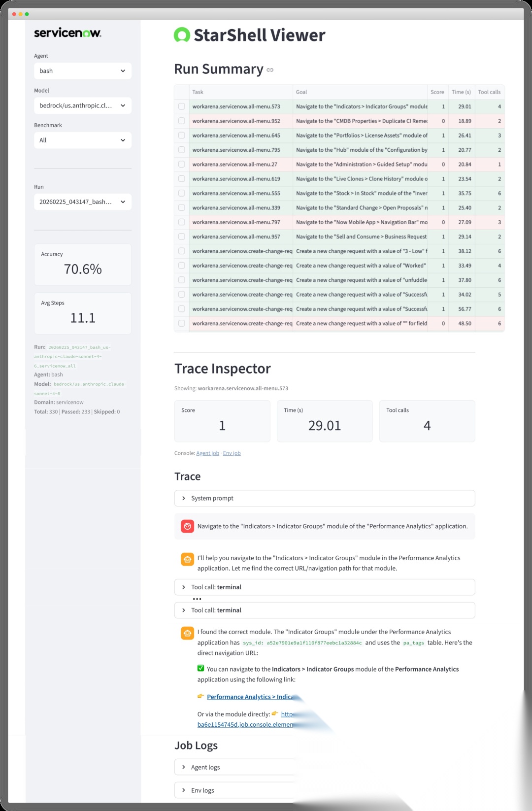Screen dimensions: 532x811
Task: Click the Accuracy 70.6% metric card
Action: point(83,265)
